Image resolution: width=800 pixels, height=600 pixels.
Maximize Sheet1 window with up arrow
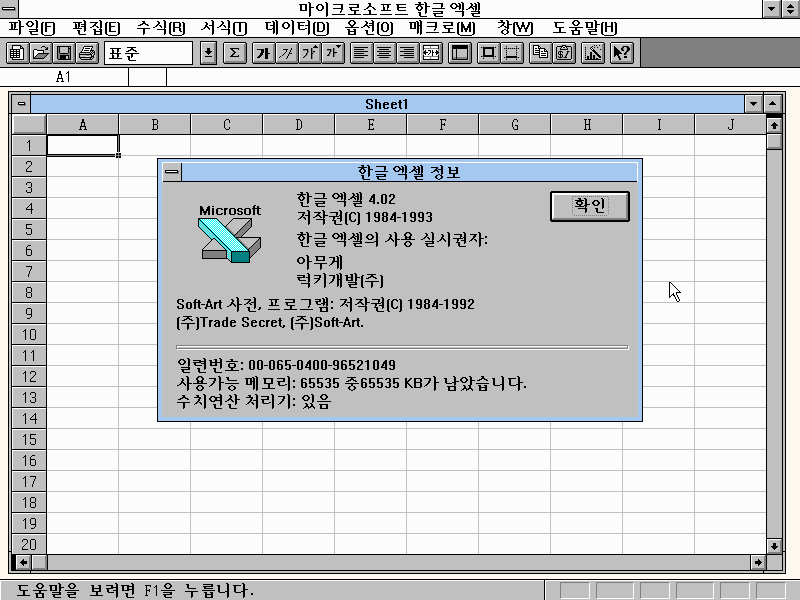point(773,104)
